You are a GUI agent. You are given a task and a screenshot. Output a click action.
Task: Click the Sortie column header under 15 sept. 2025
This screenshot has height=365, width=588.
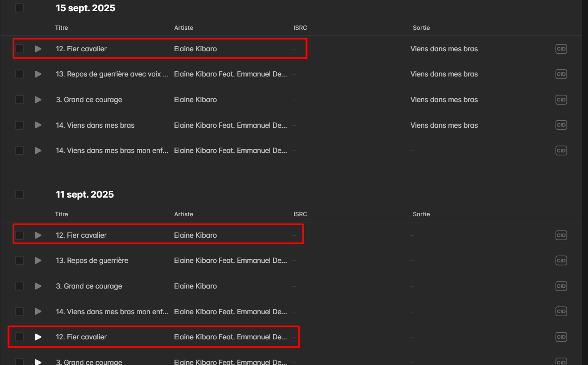click(421, 28)
